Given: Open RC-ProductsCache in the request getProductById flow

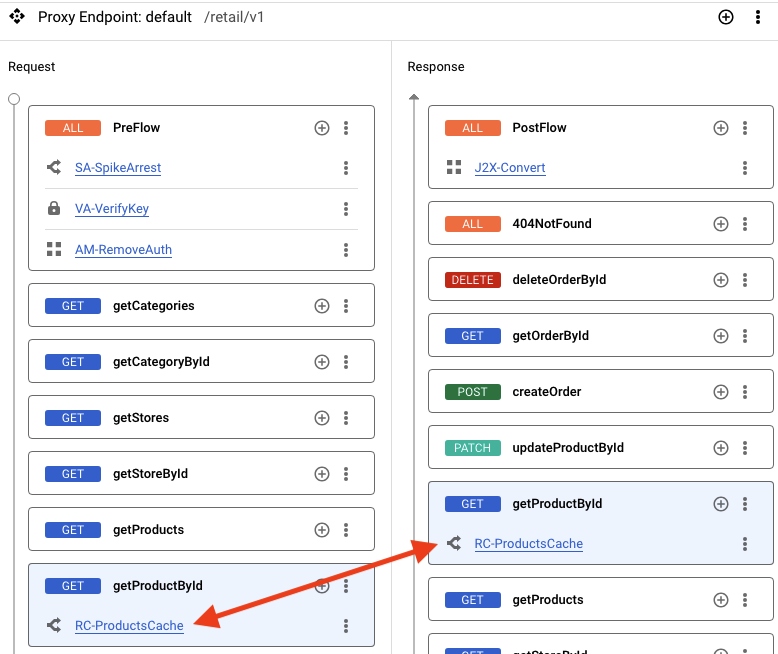Looking at the screenshot, I should [x=129, y=626].
